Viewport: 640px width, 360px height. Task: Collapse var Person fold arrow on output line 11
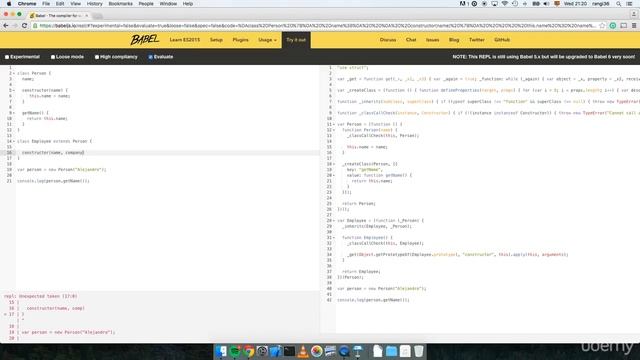click(x=334, y=124)
